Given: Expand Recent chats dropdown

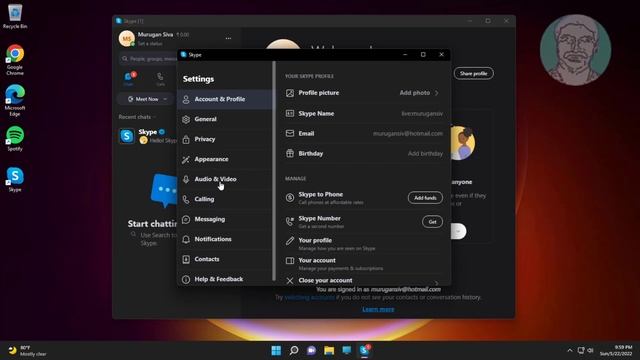Looking at the screenshot, I should tap(138, 117).
